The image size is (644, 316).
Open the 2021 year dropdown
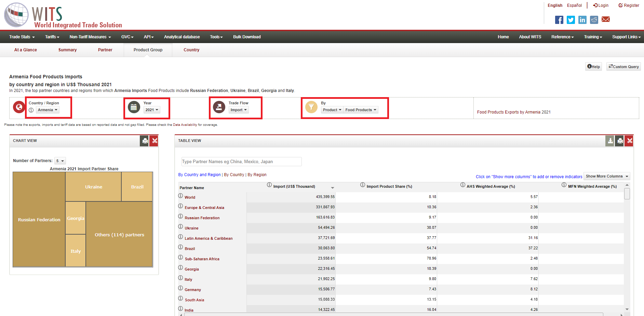(x=152, y=110)
